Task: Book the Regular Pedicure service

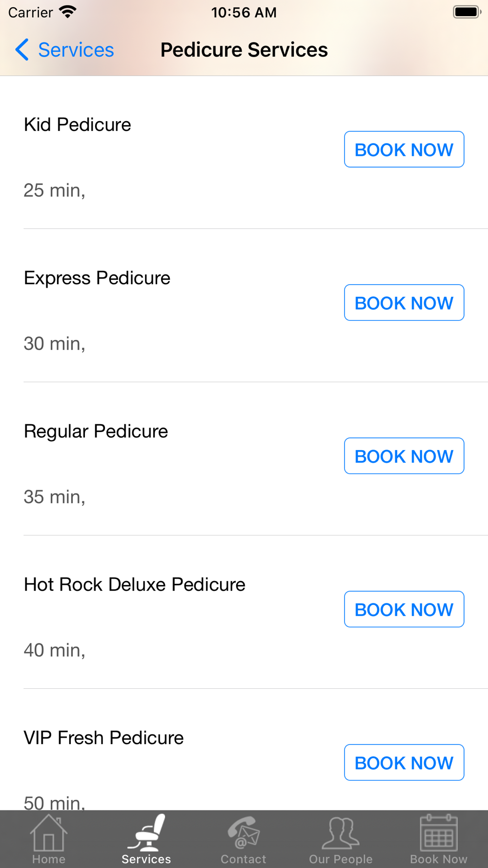Action: pyautogui.click(x=404, y=456)
